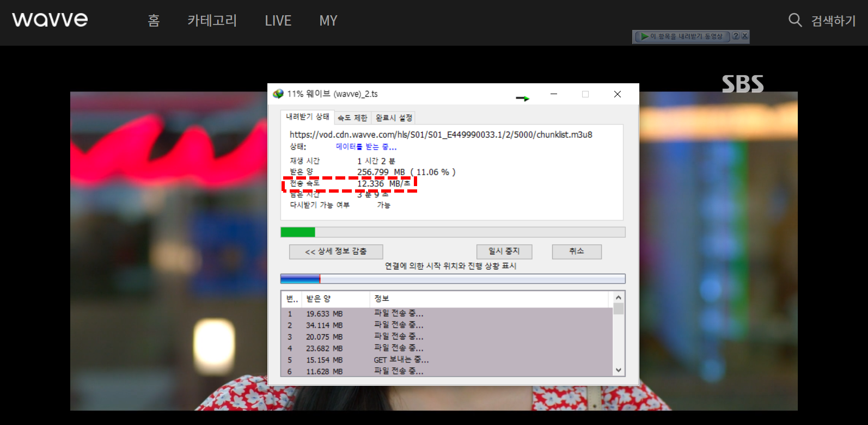Switch to the 내려받기 상태 tab
The width and height of the screenshot is (868, 425).
308,116
